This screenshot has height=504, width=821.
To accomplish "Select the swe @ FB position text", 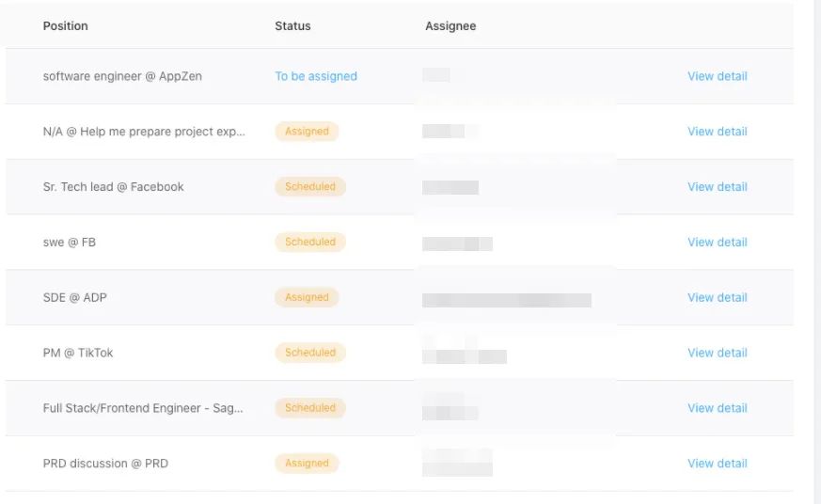I will point(70,243).
